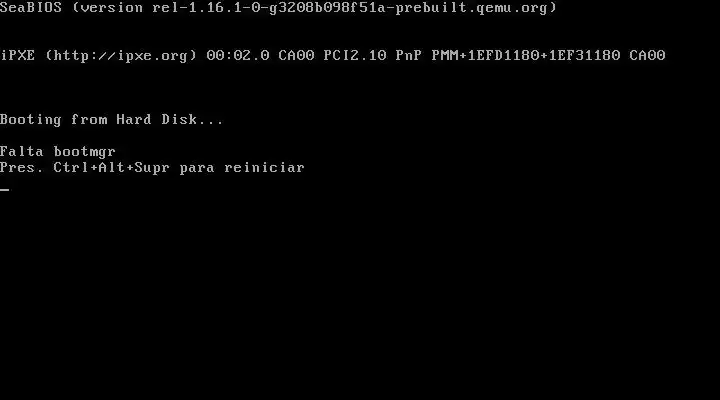Click the blinking underscore cursor
Image resolution: width=720 pixels, height=400 pixels.
tap(5, 189)
